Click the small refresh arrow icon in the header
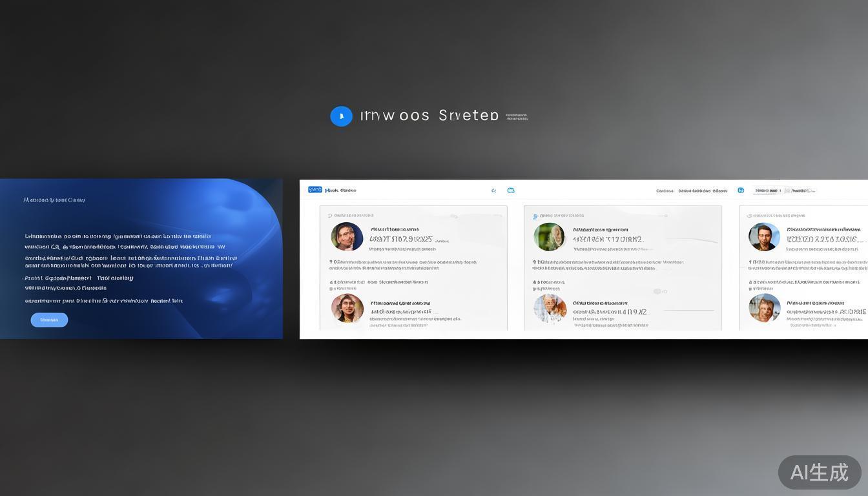The height and width of the screenshot is (496, 868). [494, 191]
